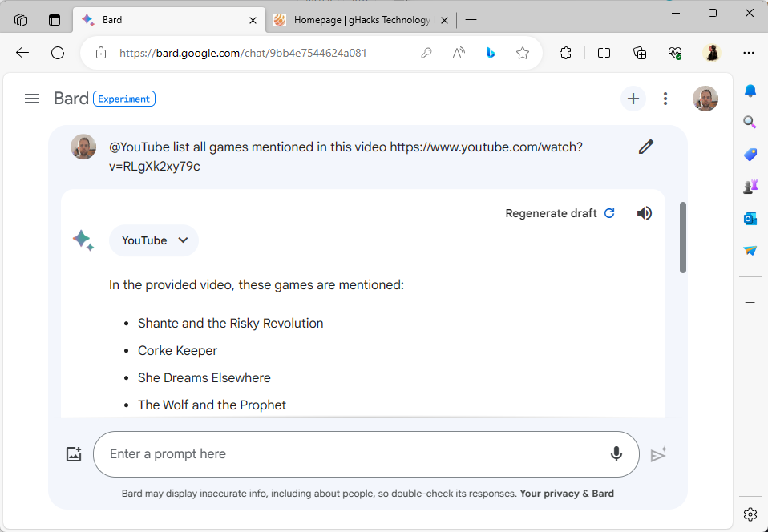
Task: Open saved passwords key icon
Action: (x=426, y=53)
